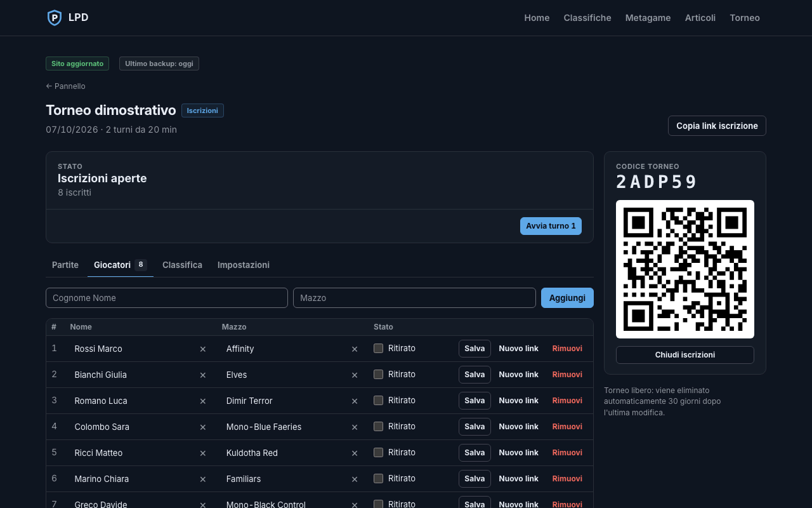This screenshot has height=508, width=812.
Task: Select the Giocatori tab
Action: click(x=121, y=265)
